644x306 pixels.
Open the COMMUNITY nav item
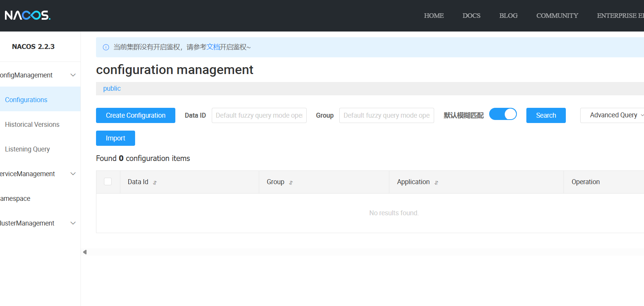[x=557, y=16]
